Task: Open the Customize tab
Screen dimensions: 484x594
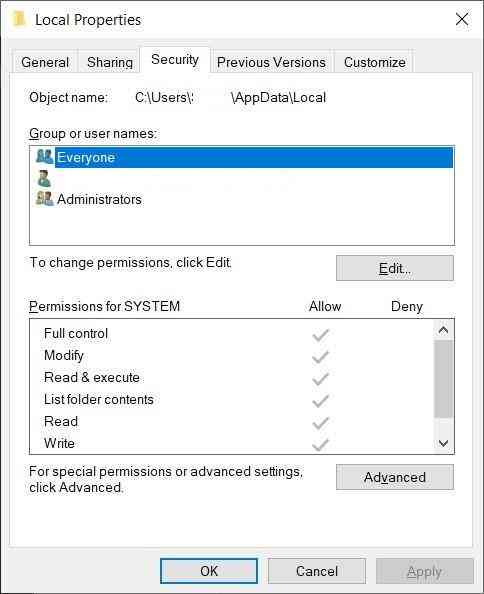Action: click(375, 62)
